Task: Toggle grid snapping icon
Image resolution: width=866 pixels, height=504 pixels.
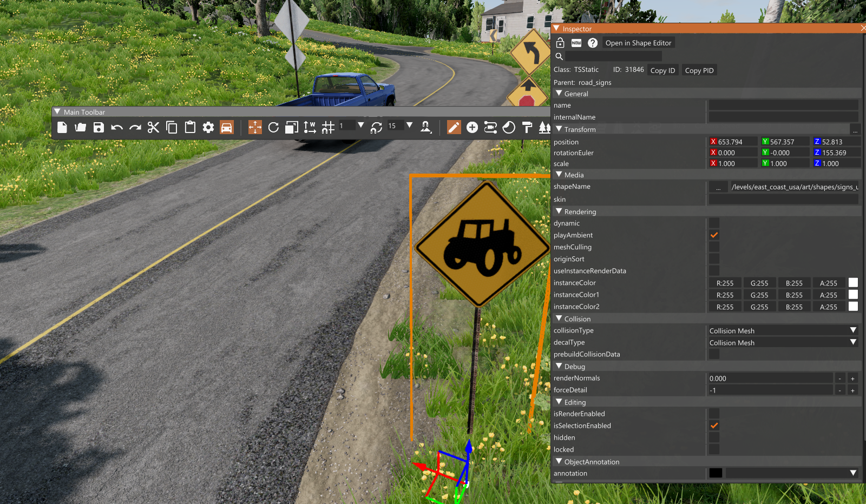Action: [x=328, y=127]
